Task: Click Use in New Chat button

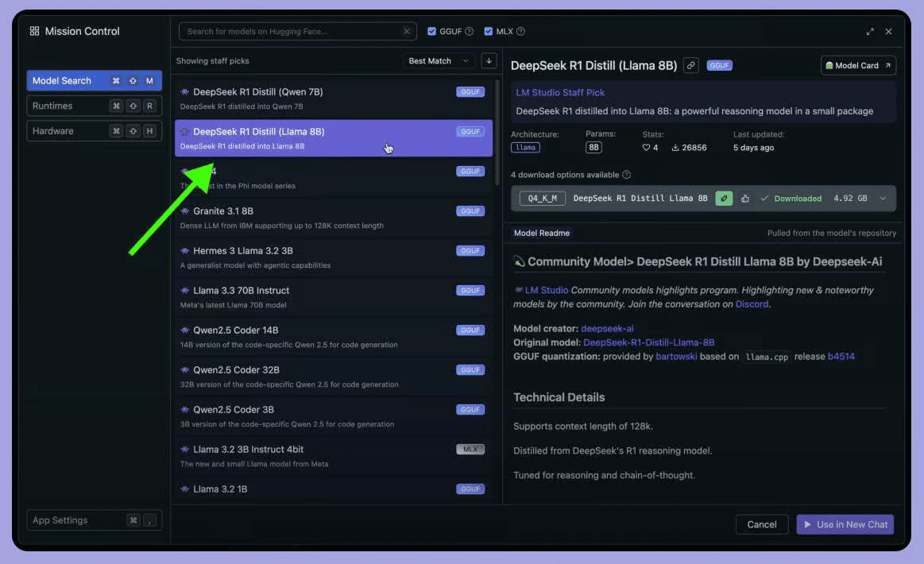Action: (x=845, y=524)
